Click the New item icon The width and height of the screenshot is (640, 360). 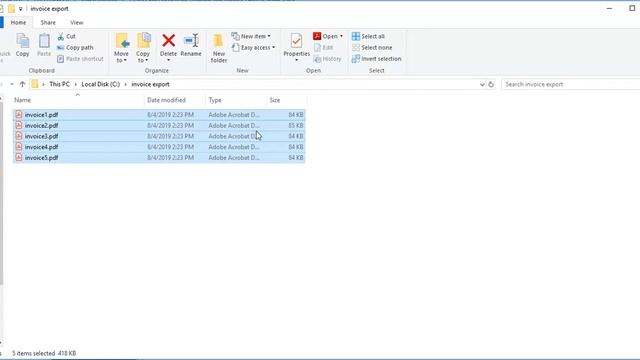click(236, 36)
